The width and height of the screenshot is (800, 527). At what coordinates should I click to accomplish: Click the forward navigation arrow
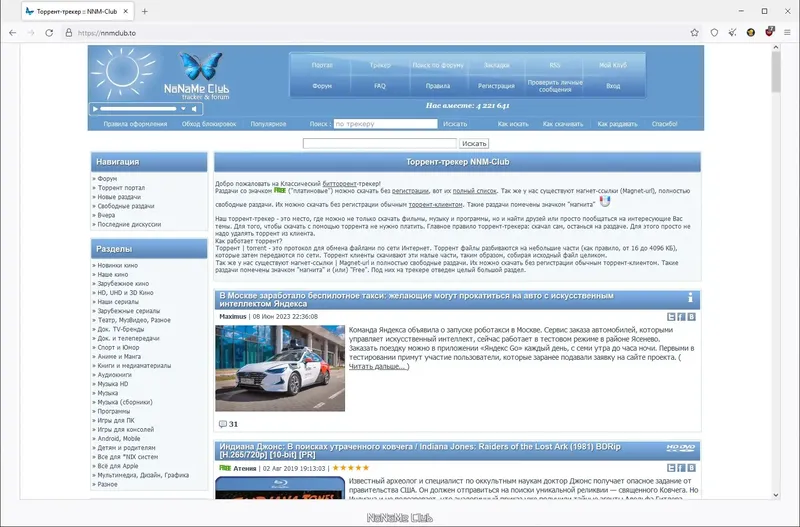(x=31, y=33)
